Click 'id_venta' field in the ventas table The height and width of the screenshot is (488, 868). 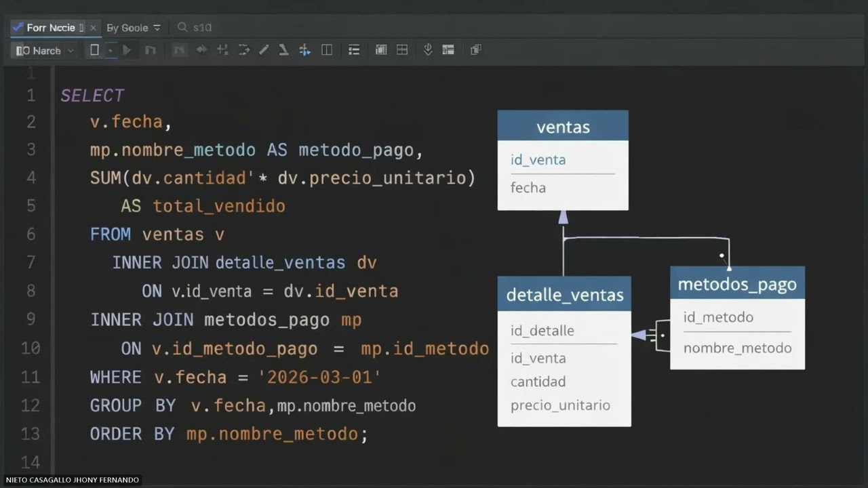pyautogui.click(x=538, y=160)
